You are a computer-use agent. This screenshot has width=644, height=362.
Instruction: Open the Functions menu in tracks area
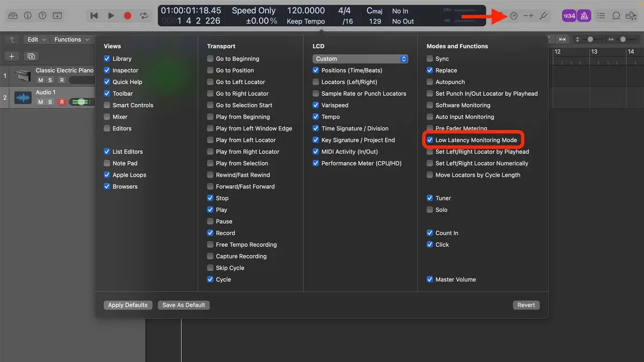(x=71, y=40)
